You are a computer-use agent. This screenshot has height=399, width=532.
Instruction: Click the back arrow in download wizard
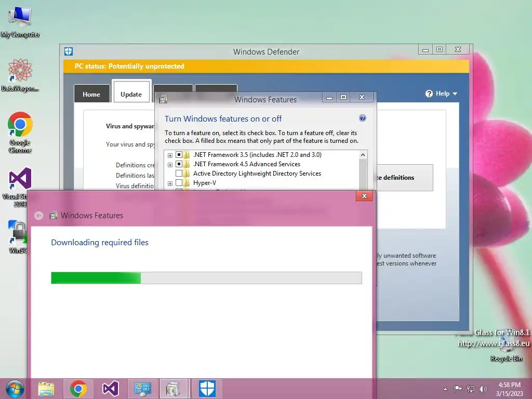[x=38, y=216]
